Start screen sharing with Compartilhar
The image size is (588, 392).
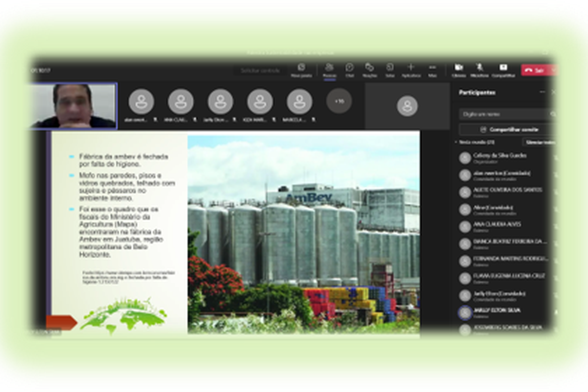[503, 70]
